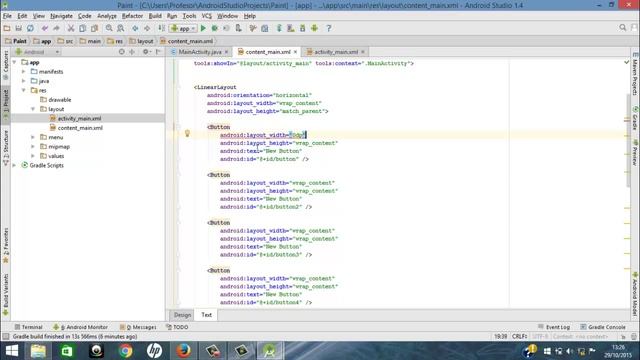Image resolution: width=640 pixels, height=360 pixels.
Task: Open the Tools menu
Action: pyautogui.click(x=189, y=16)
